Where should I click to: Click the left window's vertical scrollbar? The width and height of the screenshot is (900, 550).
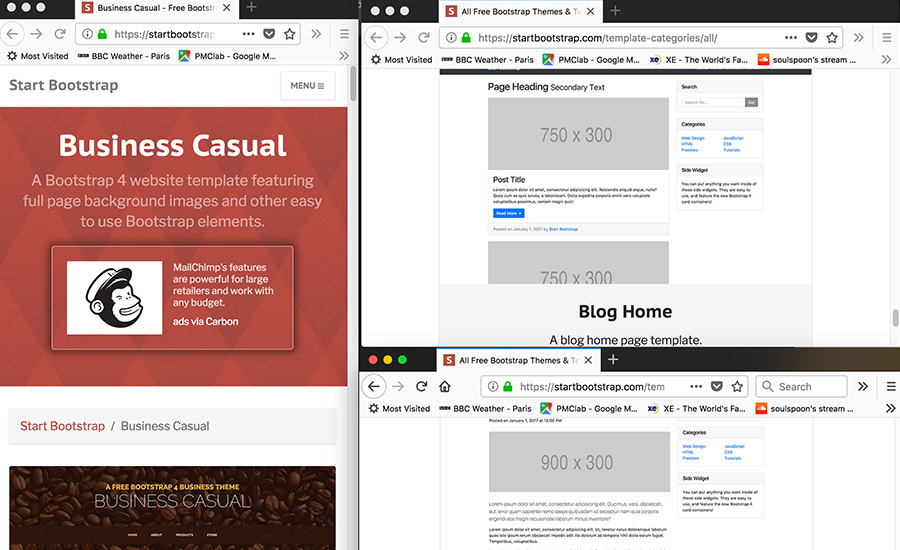(353, 84)
